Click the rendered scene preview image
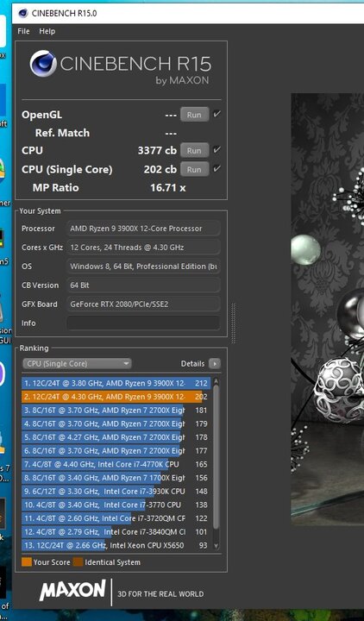The image size is (364, 621). pyautogui.click(x=328, y=310)
